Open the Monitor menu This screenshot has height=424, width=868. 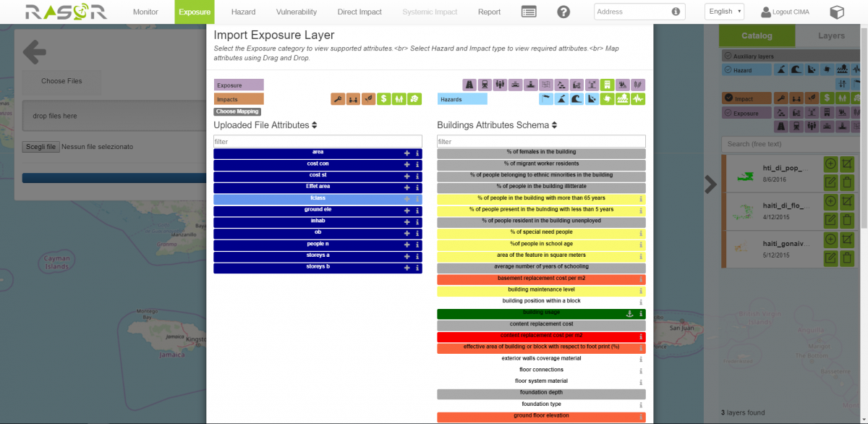click(145, 12)
